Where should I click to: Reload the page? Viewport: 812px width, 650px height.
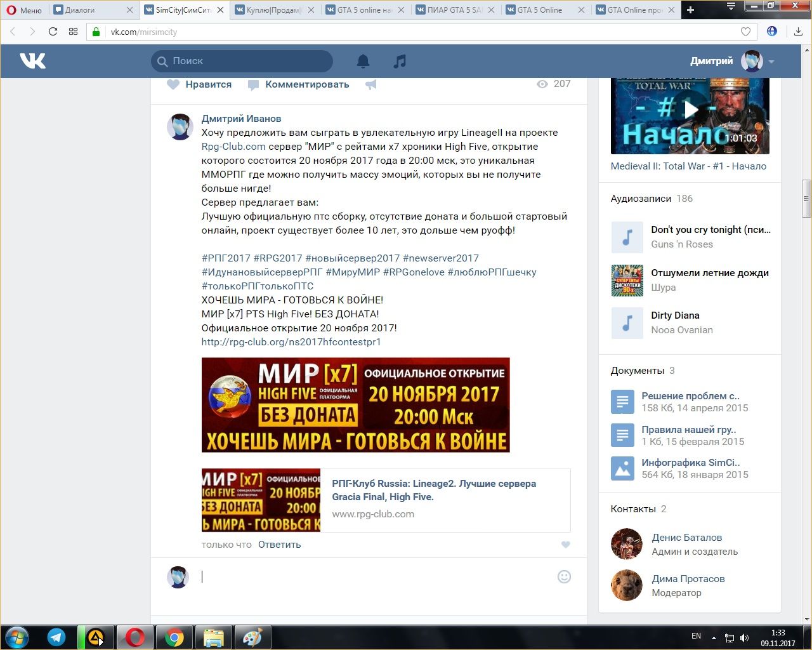pos(53,32)
